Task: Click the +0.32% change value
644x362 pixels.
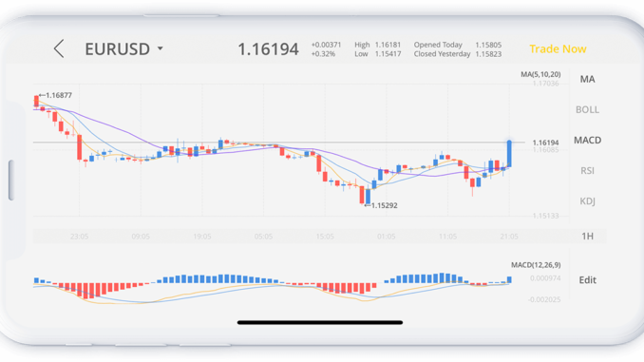Action: click(x=323, y=54)
